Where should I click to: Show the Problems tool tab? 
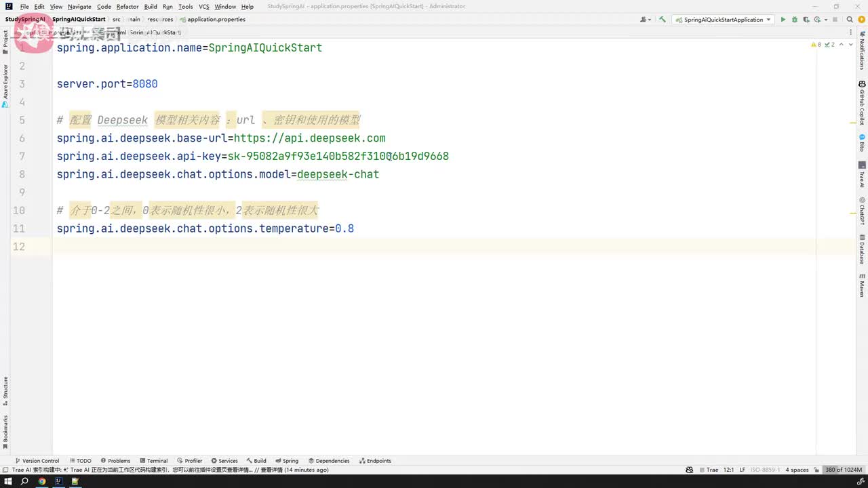point(115,461)
